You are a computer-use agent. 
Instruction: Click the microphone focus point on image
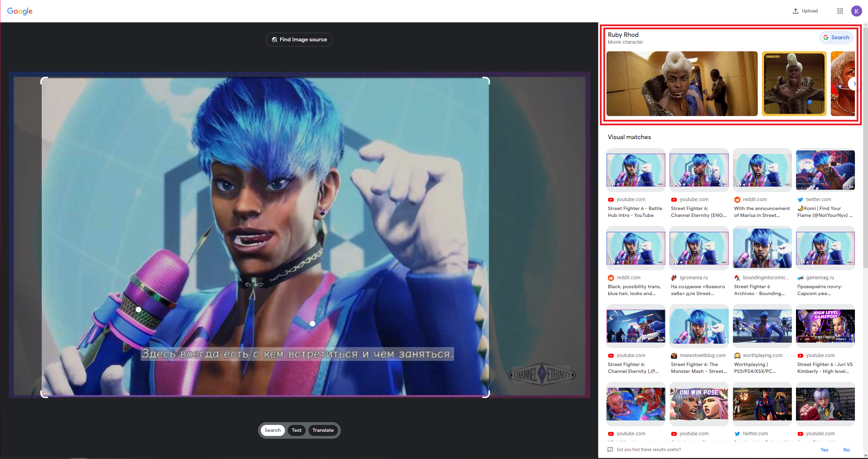pyautogui.click(x=139, y=310)
